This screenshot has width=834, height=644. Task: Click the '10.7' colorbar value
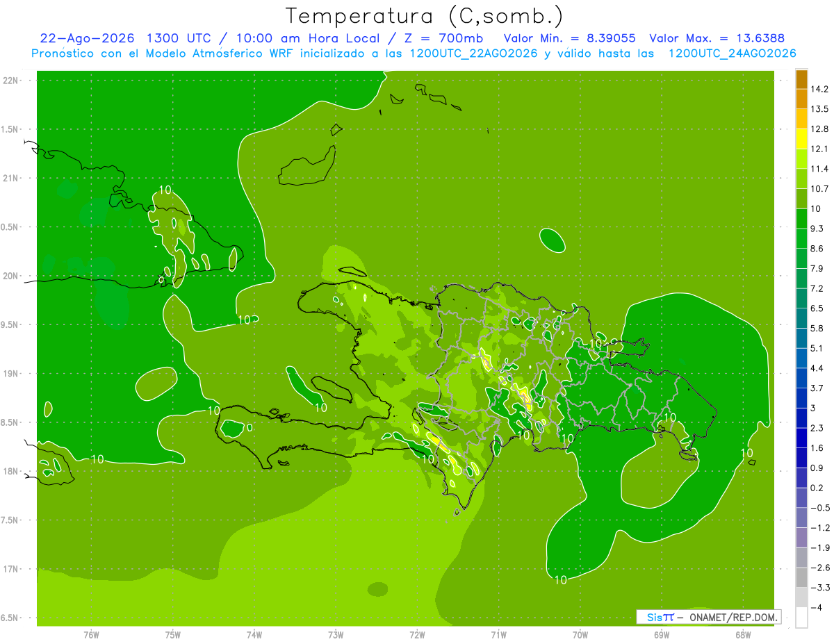(x=819, y=189)
